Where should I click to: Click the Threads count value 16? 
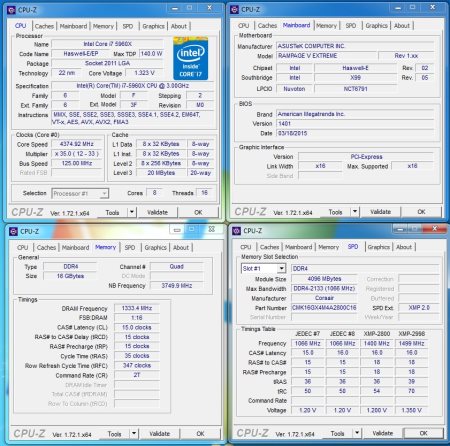click(204, 193)
